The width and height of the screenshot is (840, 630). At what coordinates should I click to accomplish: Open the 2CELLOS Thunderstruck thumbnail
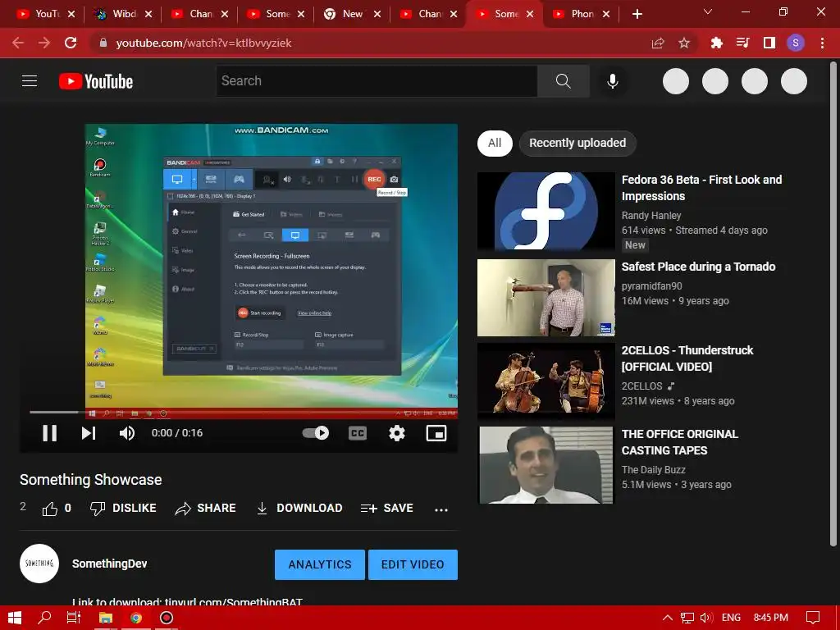point(546,380)
